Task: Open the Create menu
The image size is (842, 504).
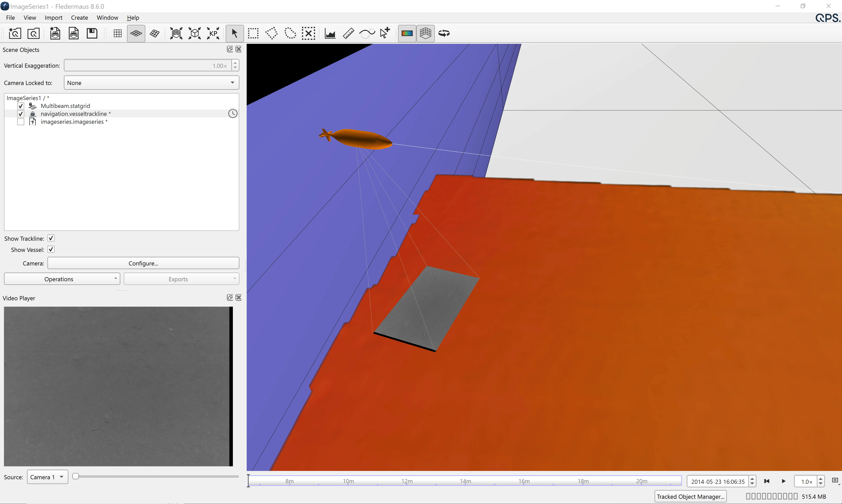Action: coord(79,18)
